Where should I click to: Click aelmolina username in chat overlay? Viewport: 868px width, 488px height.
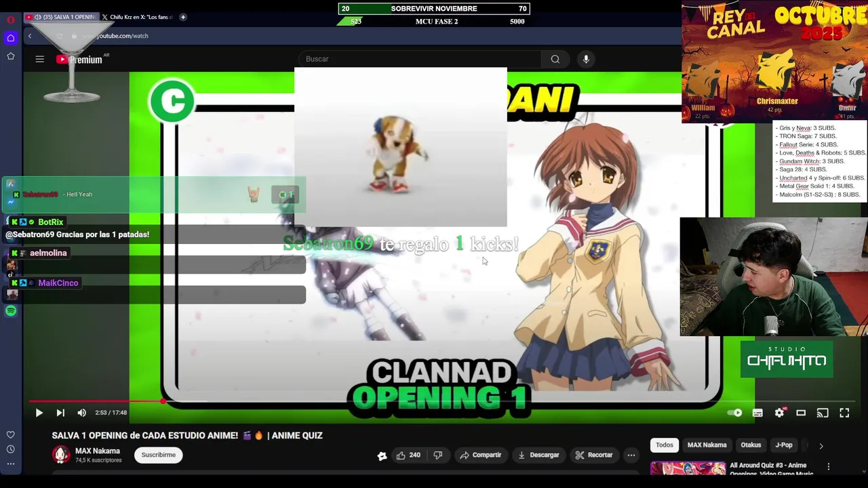48,253
